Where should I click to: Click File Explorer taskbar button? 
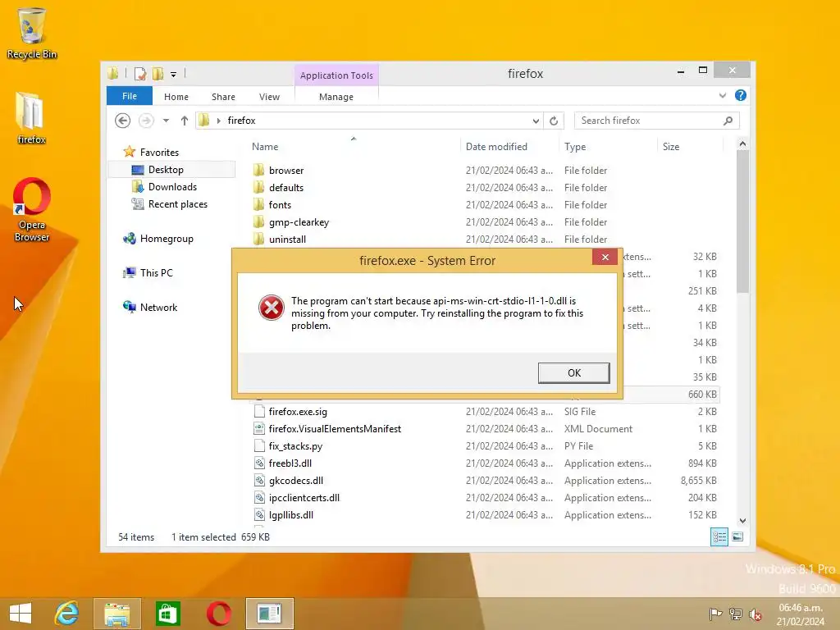[x=116, y=614]
